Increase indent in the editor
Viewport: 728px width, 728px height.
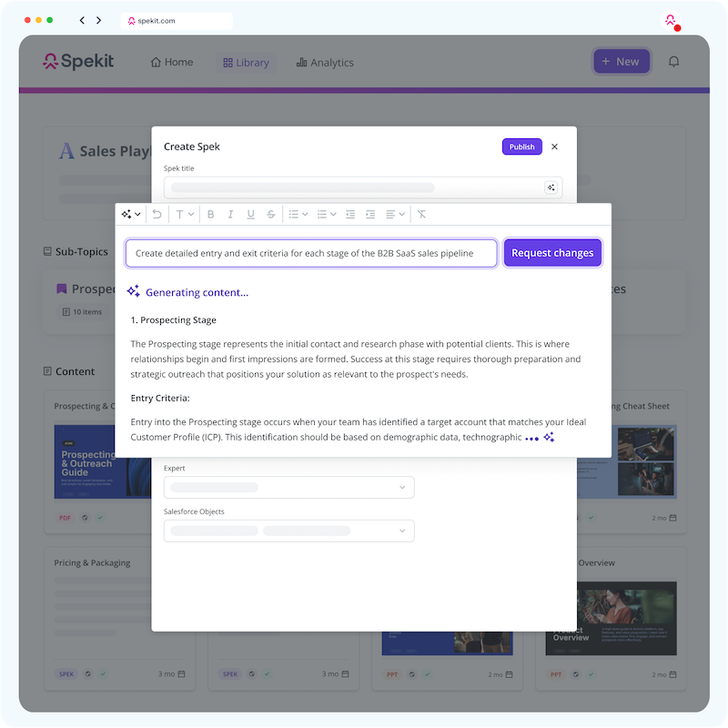pyautogui.click(x=370, y=214)
